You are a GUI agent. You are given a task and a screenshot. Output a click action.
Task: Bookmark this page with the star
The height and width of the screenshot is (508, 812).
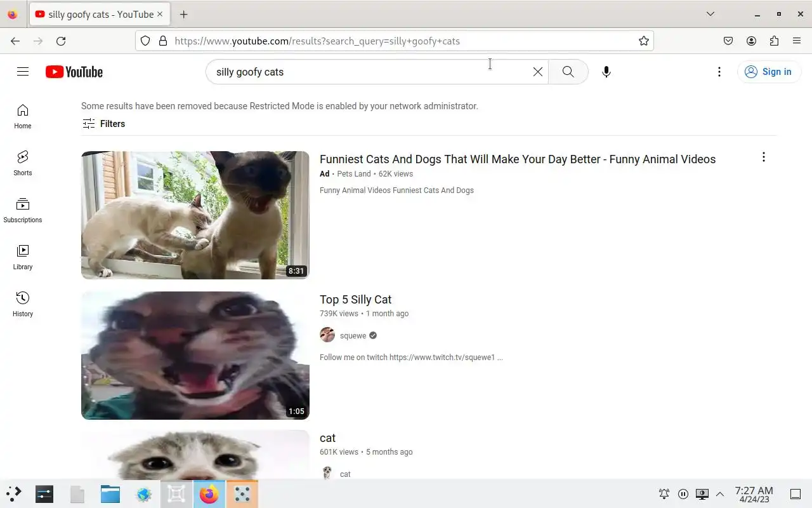(x=644, y=41)
